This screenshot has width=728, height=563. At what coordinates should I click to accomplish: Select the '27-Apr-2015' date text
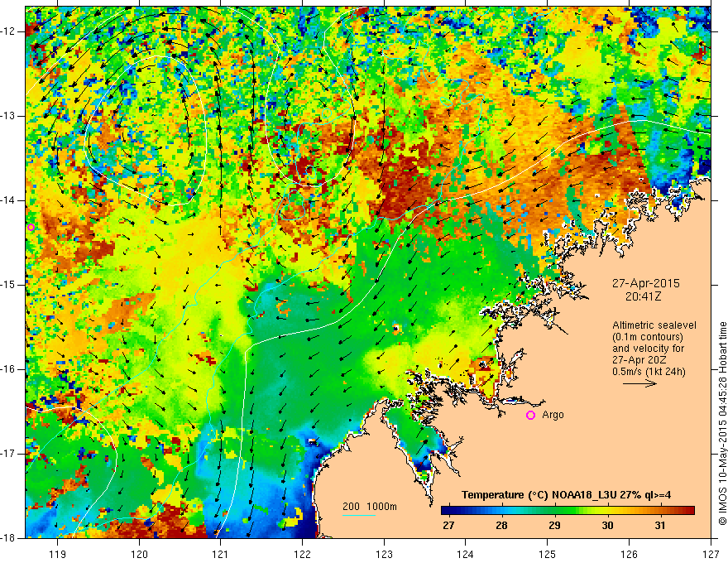[645, 283]
